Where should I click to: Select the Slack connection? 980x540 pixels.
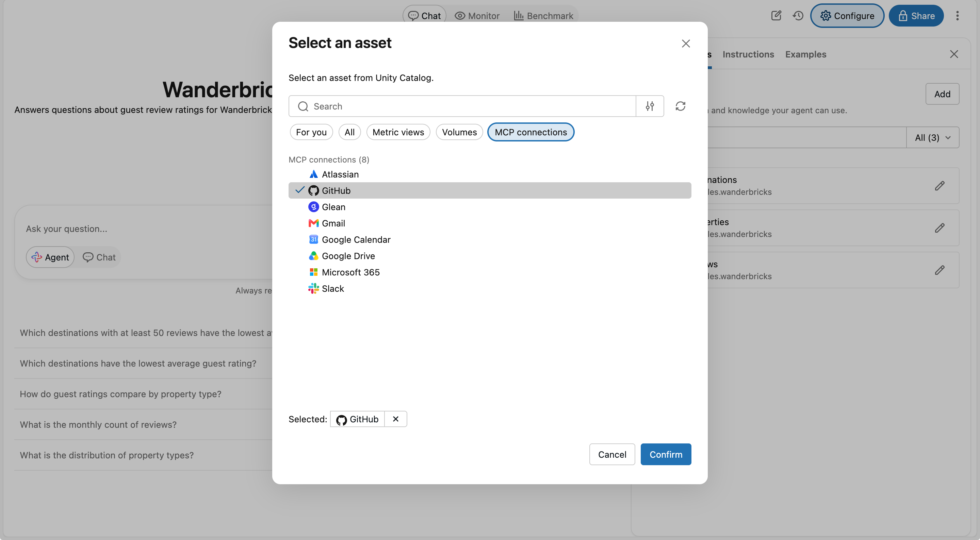coord(490,289)
